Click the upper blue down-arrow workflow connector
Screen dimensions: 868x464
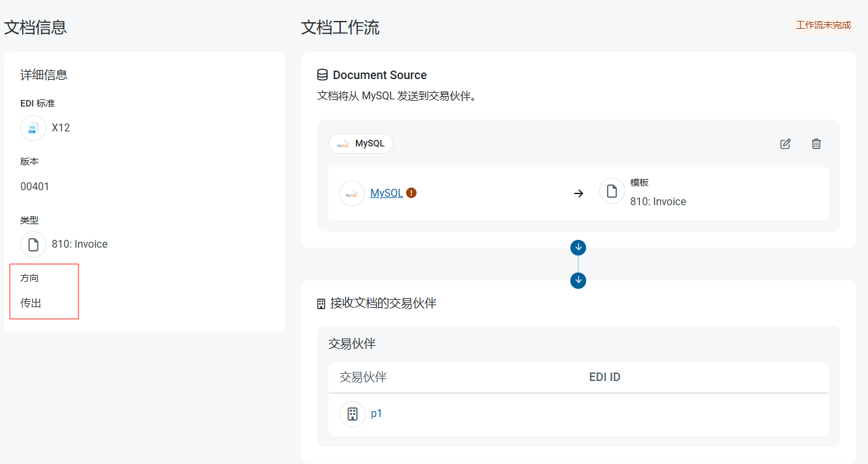click(578, 248)
